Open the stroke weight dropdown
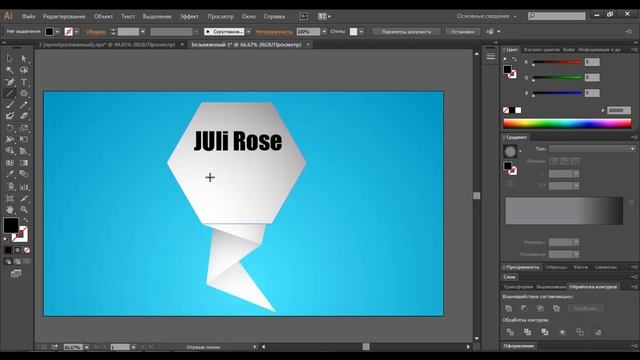The height and width of the screenshot is (360, 640). (x=142, y=31)
